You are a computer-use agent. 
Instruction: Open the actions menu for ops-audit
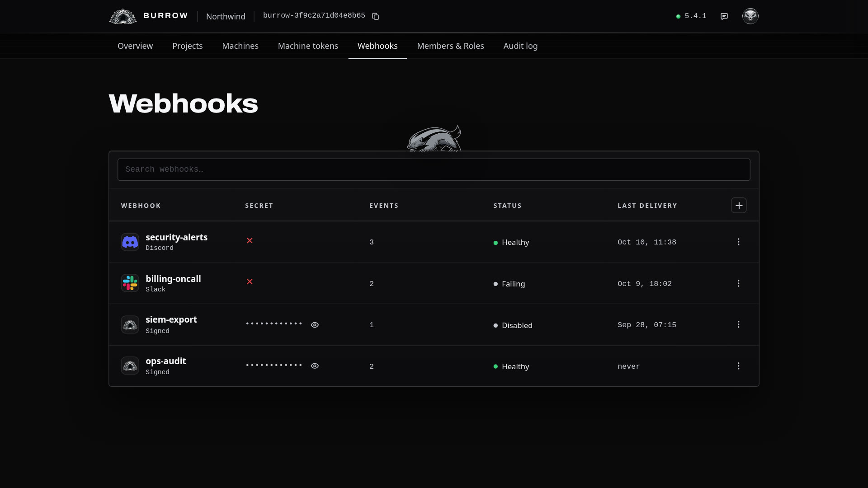point(739,366)
